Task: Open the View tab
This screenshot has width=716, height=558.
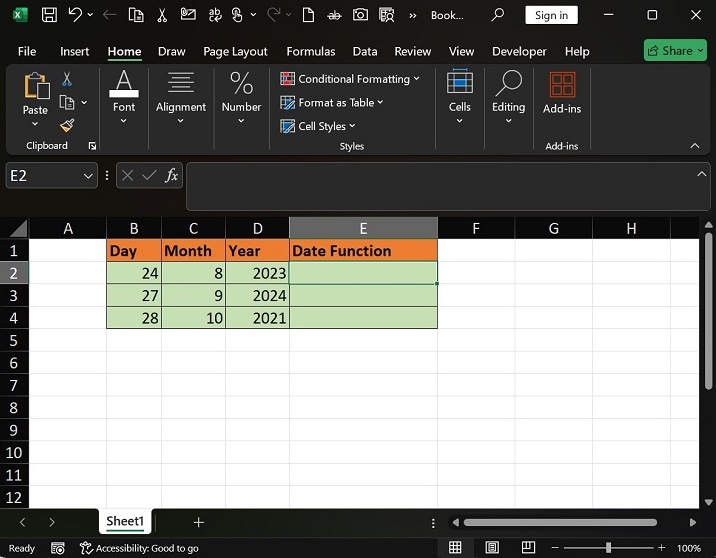Action: (x=461, y=51)
